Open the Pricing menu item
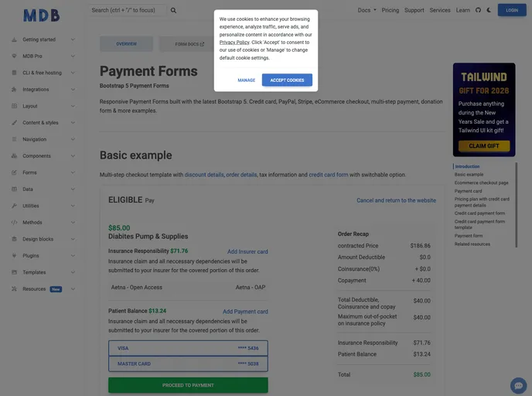This screenshot has height=396, width=532. [x=390, y=10]
